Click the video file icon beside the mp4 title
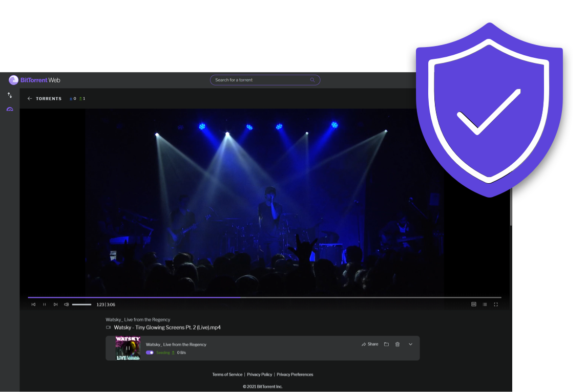 pyautogui.click(x=109, y=328)
